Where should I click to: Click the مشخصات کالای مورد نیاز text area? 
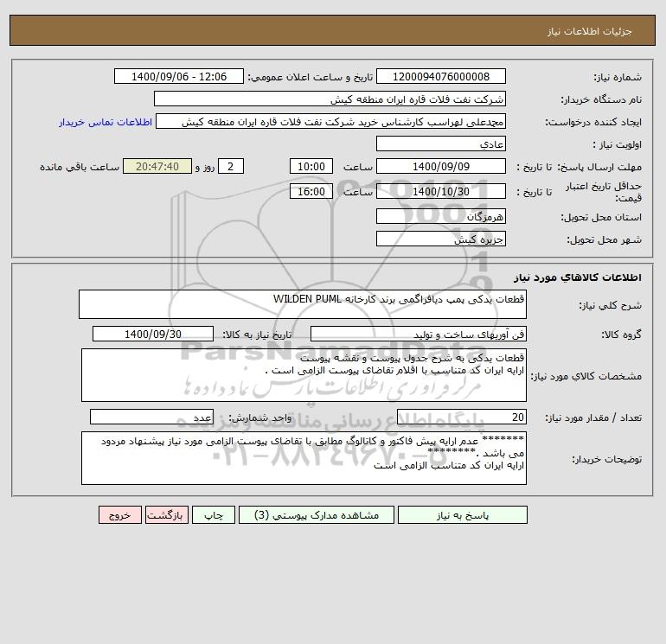pyautogui.click(x=304, y=375)
